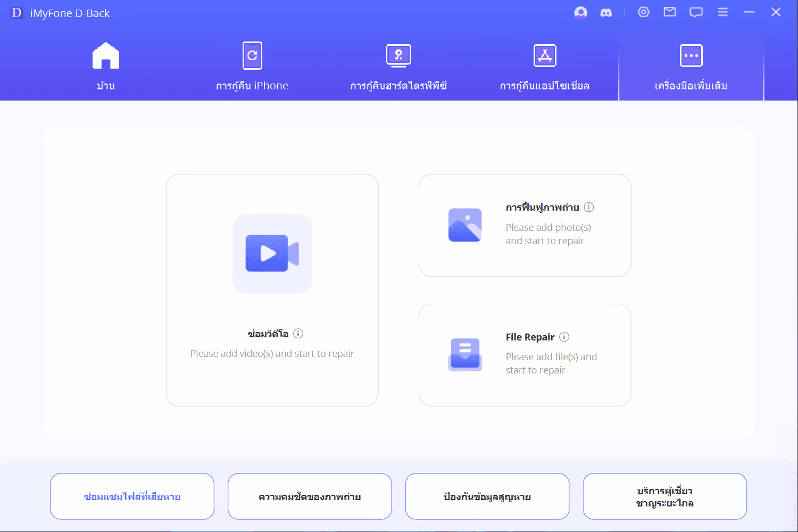The width and height of the screenshot is (798, 532).
Task: Click the social app recovery icon
Action: pyautogui.click(x=545, y=55)
